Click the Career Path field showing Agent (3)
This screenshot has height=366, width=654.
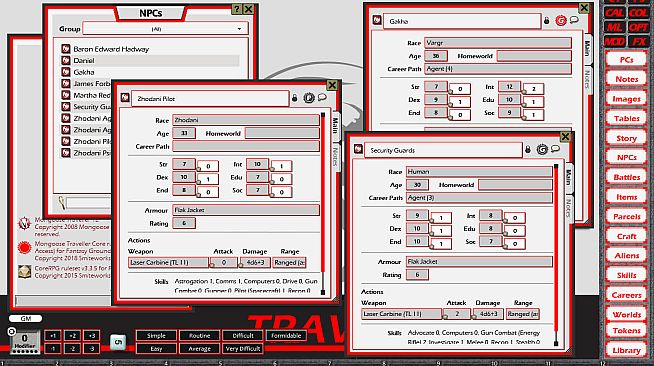click(x=479, y=198)
